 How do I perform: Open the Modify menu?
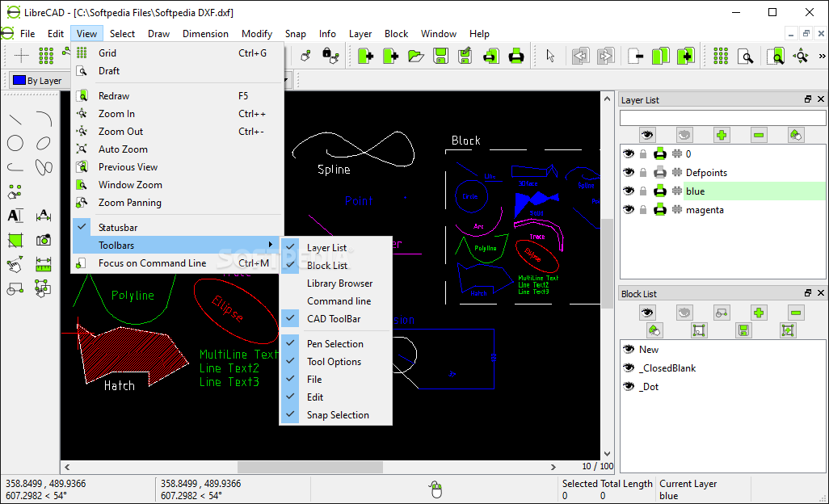[x=256, y=34]
